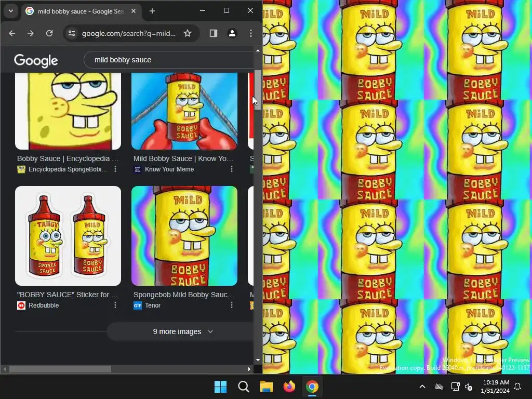Image resolution: width=532 pixels, height=399 pixels.
Task: Bookmark this page with the star icon
Action: coord(187,33)
